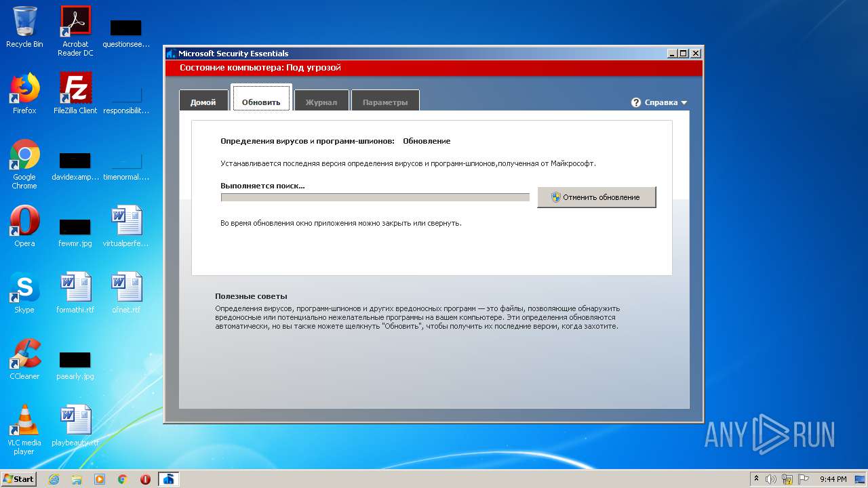Open the Параметры tab
This screenshot has height=488, width=868.
pyautogui.click(x=385, y=102)
